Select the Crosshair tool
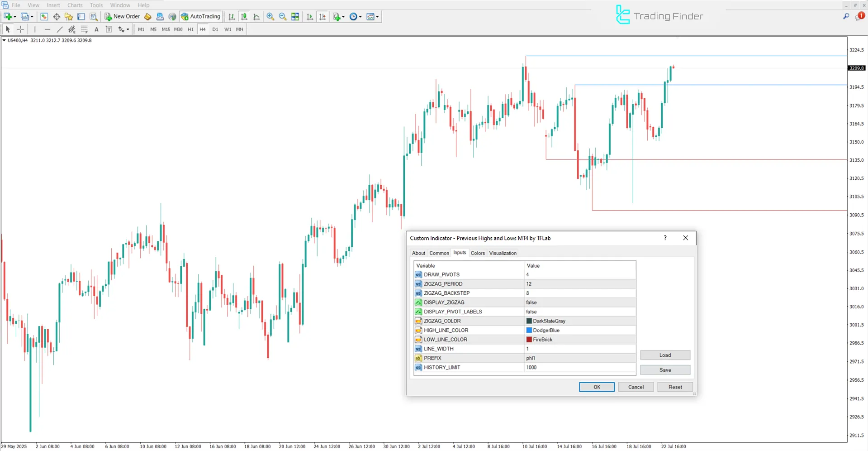The height and width of the screenshot is (451, 868). tap(20, 29)
